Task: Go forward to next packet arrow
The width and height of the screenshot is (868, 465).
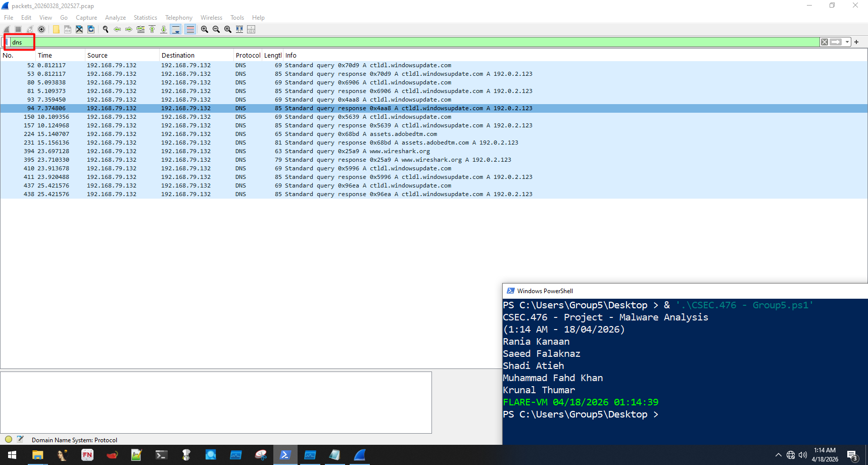Action: (x=129, y=29)
